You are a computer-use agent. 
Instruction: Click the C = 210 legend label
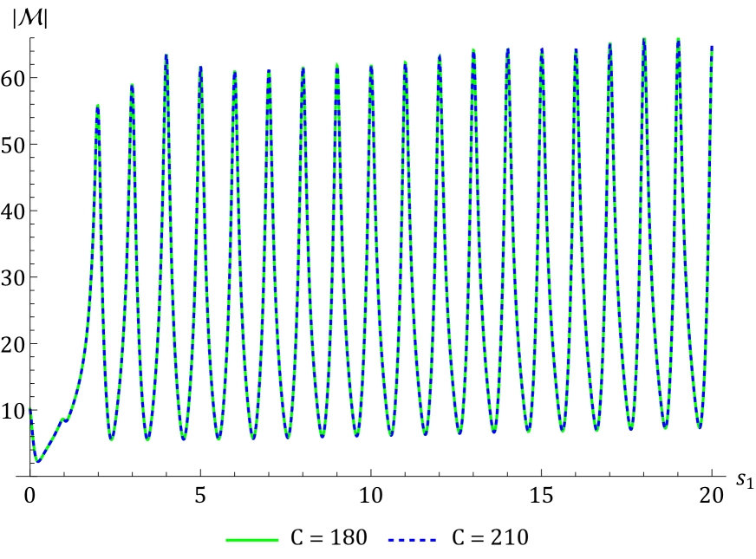click(491, 538)
